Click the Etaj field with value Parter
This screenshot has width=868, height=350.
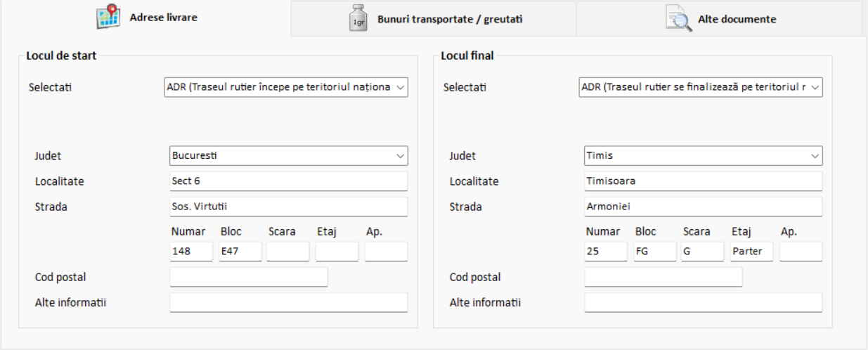tap(751, 252)
